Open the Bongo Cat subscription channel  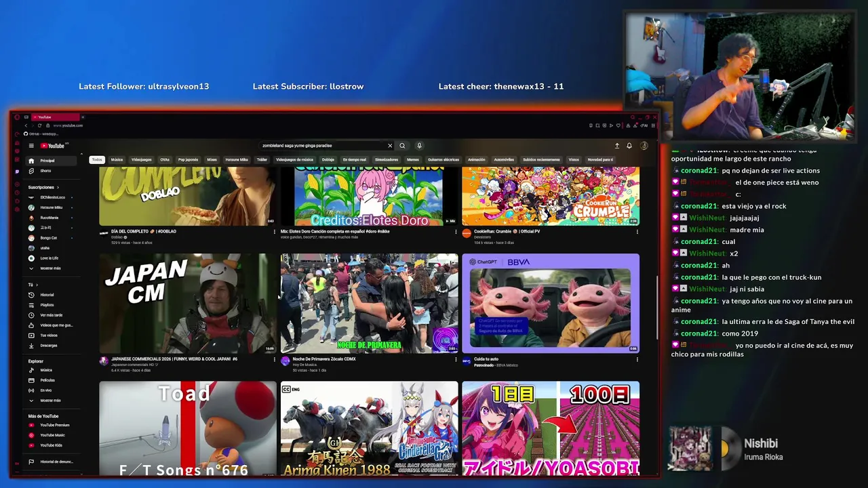[52, 238]
